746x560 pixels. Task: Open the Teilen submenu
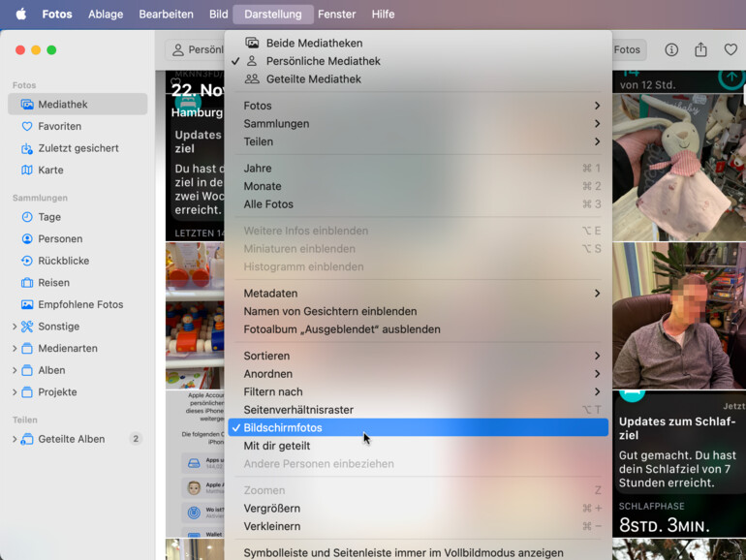(x=419, y=141)
